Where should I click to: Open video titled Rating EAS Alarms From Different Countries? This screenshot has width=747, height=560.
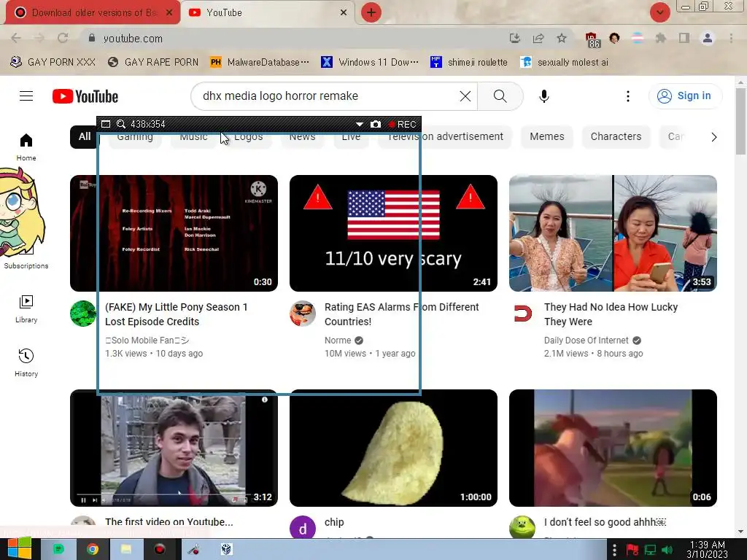coord(402,314)
